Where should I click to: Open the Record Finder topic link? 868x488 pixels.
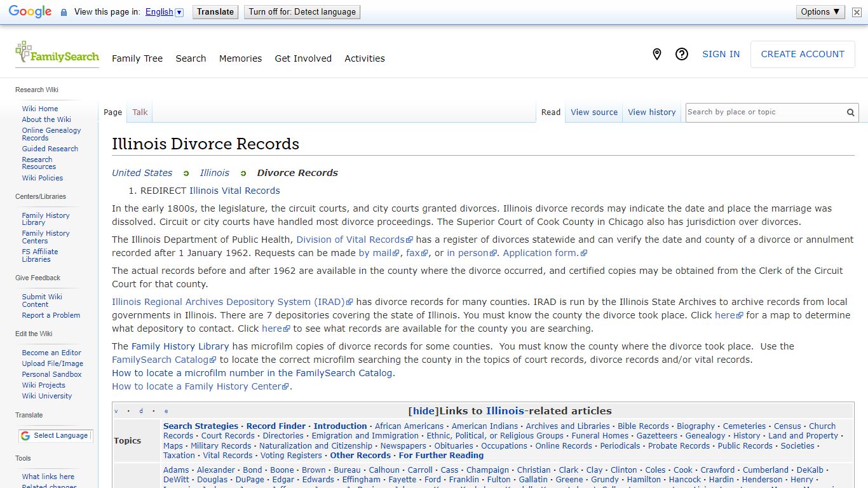(276, 426)
